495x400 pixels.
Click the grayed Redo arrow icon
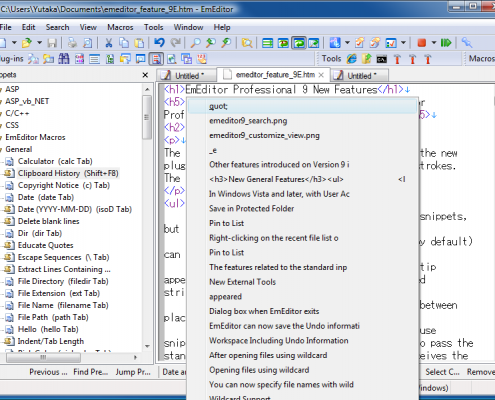coord(175,43)
